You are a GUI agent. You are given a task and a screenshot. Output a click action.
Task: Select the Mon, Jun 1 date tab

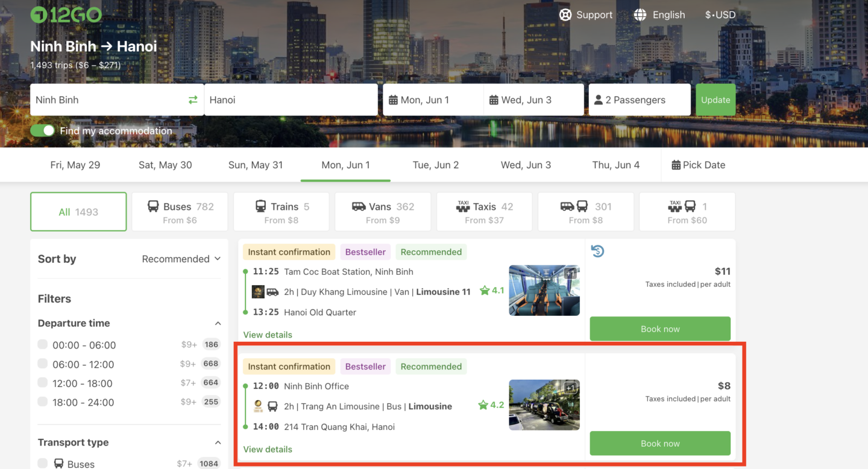345,165
